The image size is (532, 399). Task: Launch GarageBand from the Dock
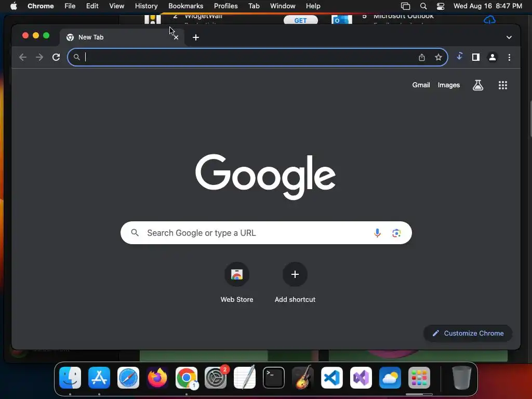tap(303, 378)
